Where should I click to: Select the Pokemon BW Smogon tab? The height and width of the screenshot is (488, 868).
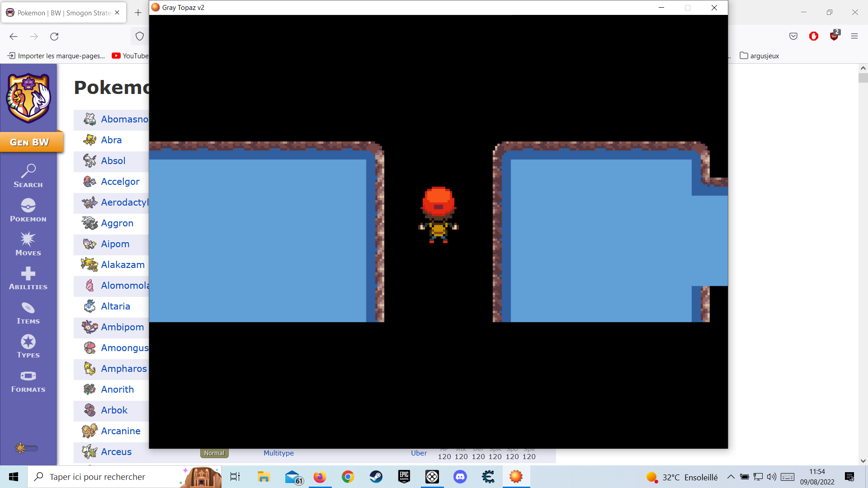point(63,13)
